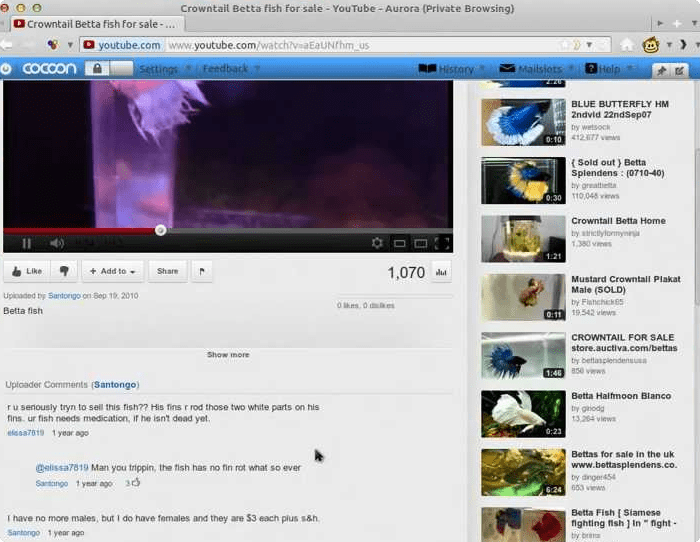The image size is (700, 542).
Task: Enter fullscreen video mode
Action: pos(442,243)
